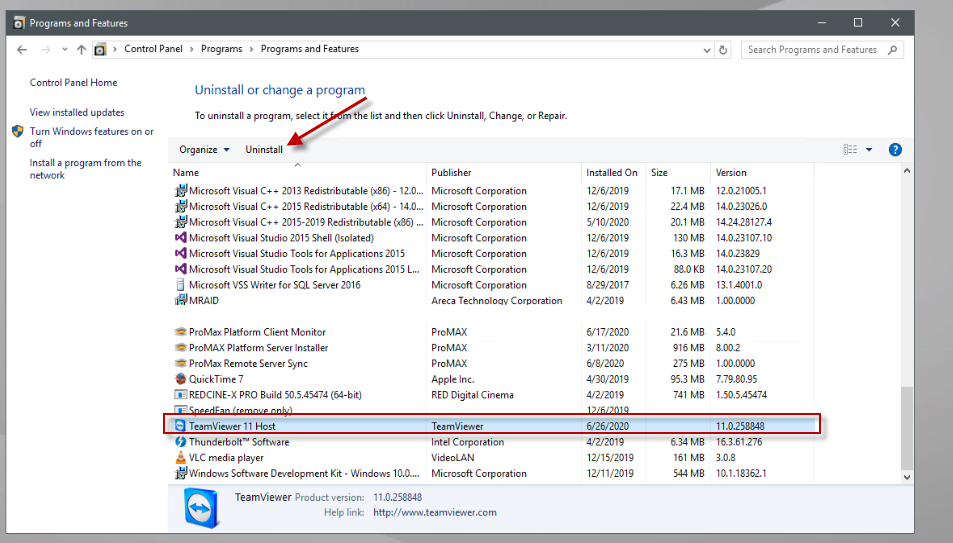Open Control Panel Home link
953x543 pixels.
click(x=74, y=83)
